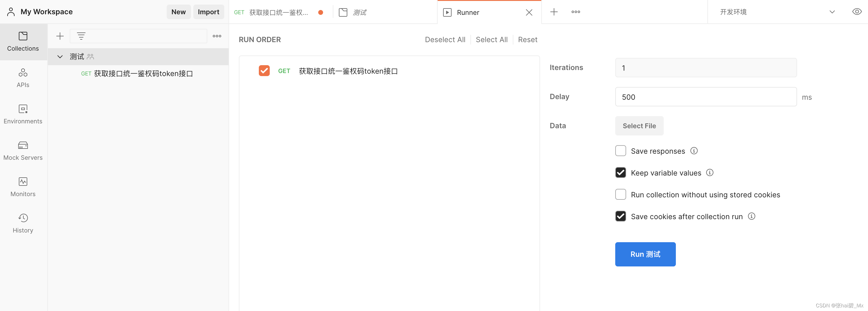Select 获取接口统一鉴权码token接口 request name in run order
Viewport: 868px width, 311px height.
[349, 71]
